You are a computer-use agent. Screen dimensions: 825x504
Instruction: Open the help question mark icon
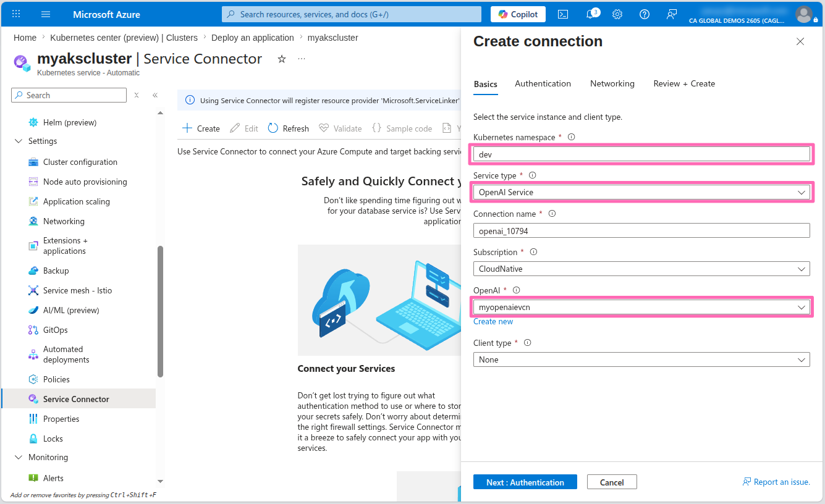click(x=645, y=14)
